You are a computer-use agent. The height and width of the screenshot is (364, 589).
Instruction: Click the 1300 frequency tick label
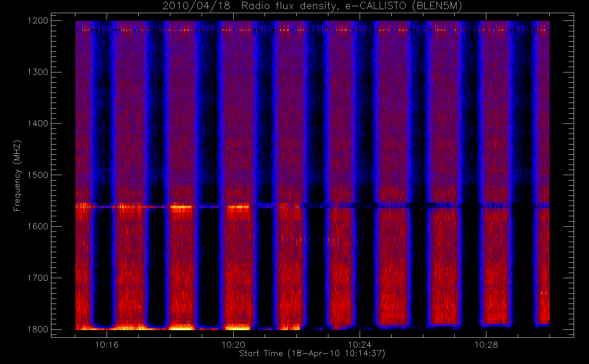click(38, 72)
